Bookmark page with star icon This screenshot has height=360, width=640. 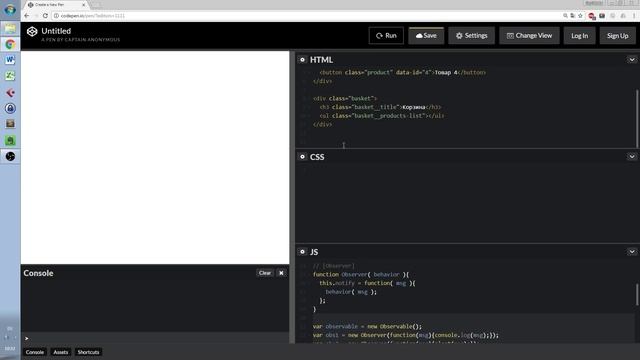580,16
